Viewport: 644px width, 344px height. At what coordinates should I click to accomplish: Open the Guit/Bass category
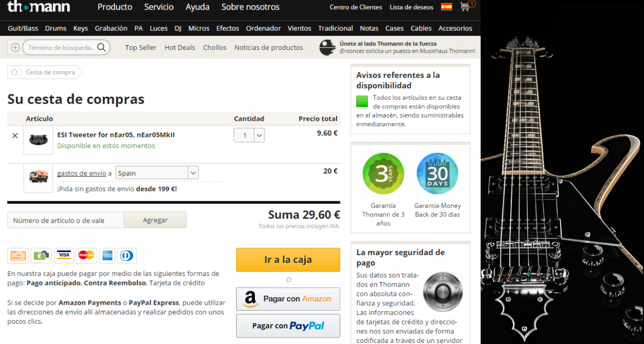click(x=23, y=28)
